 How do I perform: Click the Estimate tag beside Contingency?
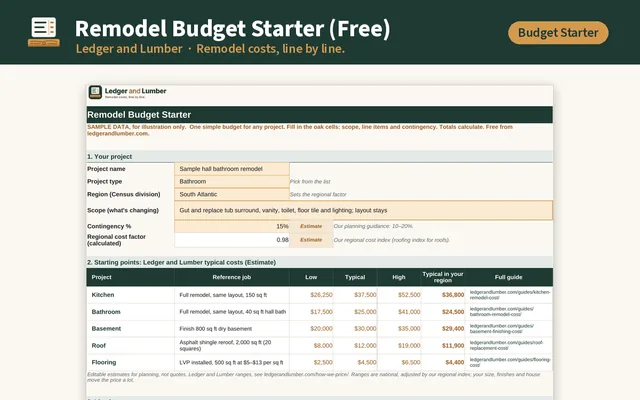click(x=311, y=226)
